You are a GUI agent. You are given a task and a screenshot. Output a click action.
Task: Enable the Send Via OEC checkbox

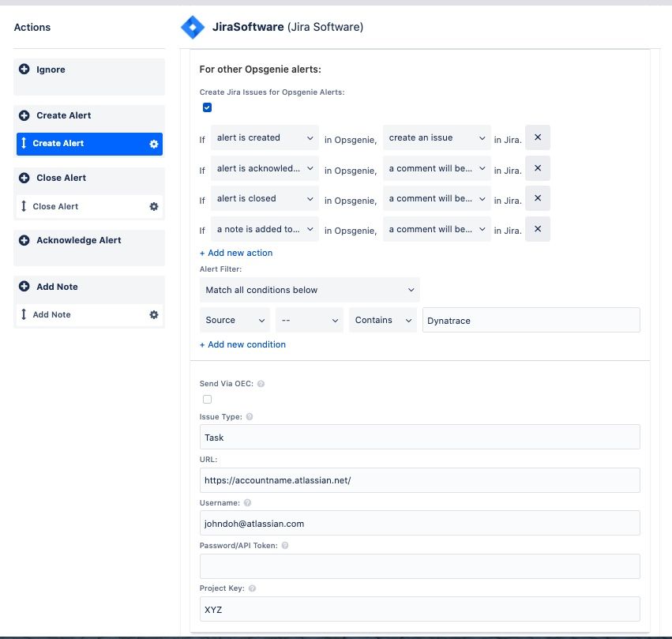207,399
